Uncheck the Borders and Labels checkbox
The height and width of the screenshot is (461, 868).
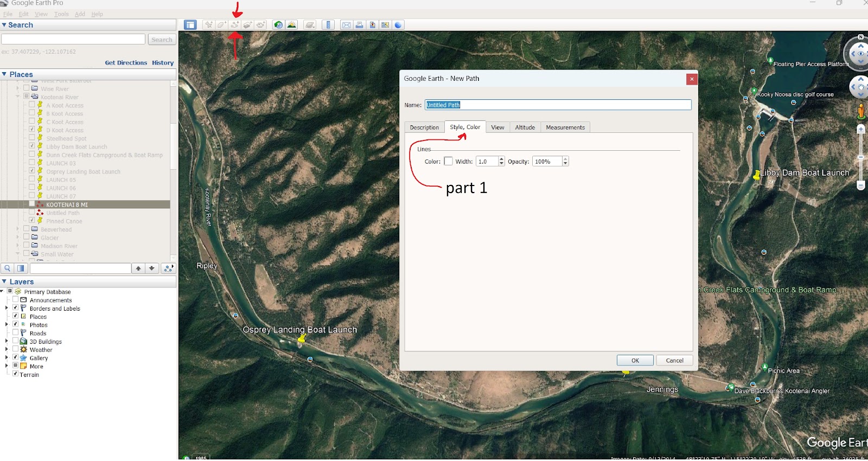pyautogui.click(x=15, y=308)
